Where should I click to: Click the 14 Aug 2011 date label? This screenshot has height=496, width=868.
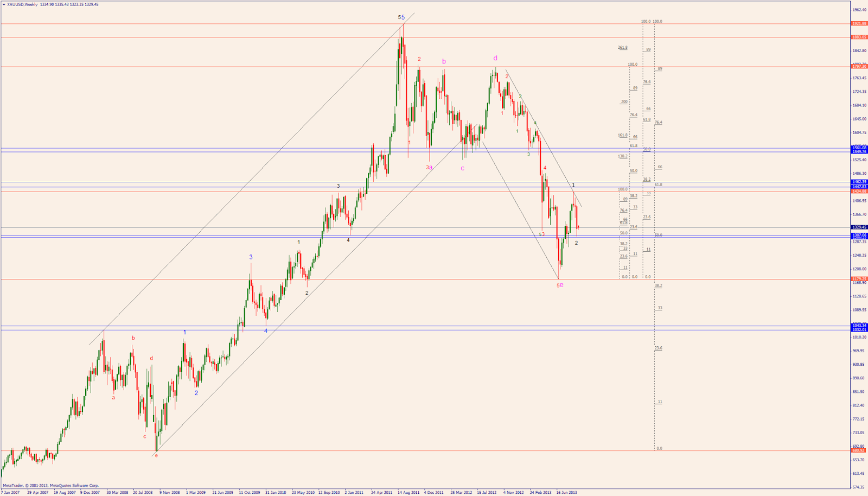pos(409,492)
